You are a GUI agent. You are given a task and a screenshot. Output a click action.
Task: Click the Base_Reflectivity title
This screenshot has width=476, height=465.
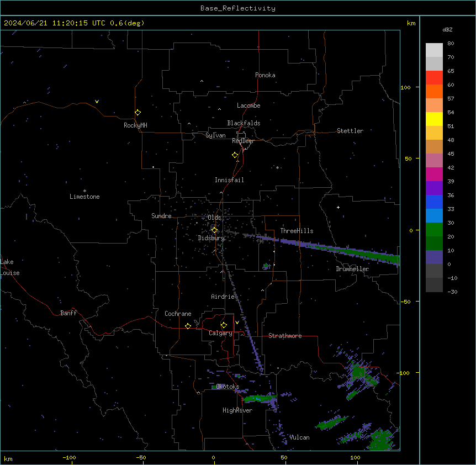click(x=238, y=8)
